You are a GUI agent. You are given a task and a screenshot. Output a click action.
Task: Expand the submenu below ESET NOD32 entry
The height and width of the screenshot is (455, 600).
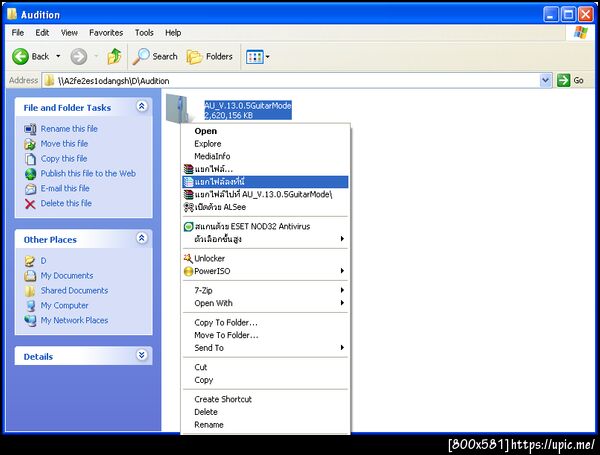pos(266,239)
